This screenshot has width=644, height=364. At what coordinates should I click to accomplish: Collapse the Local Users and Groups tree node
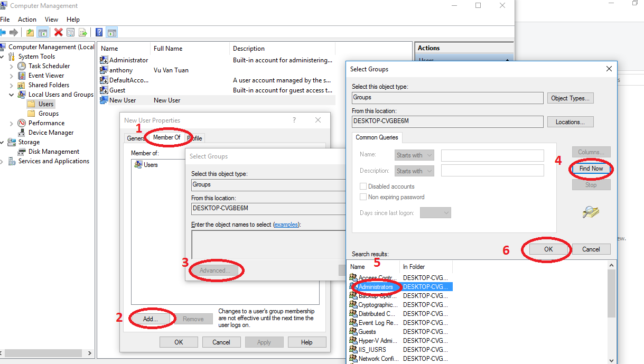12,94
